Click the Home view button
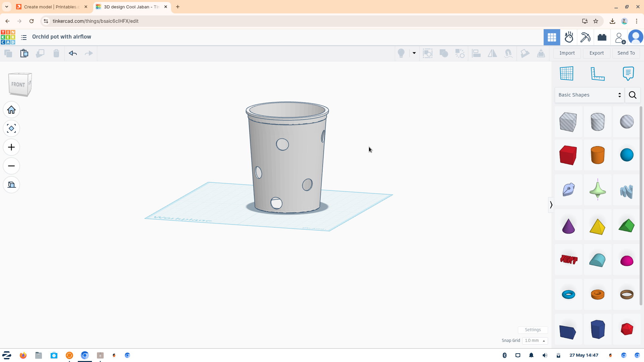The image size is (644, 362). [x=11, y=110]
